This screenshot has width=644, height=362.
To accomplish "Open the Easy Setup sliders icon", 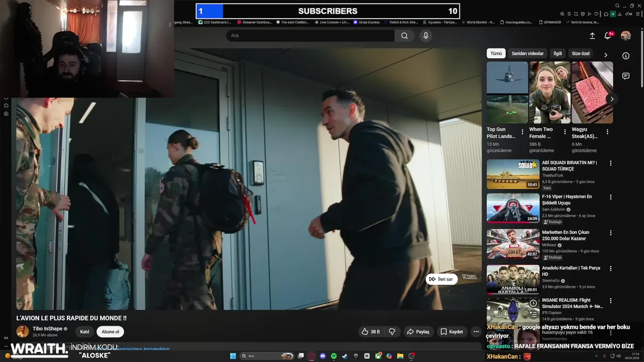I will 637,14.
